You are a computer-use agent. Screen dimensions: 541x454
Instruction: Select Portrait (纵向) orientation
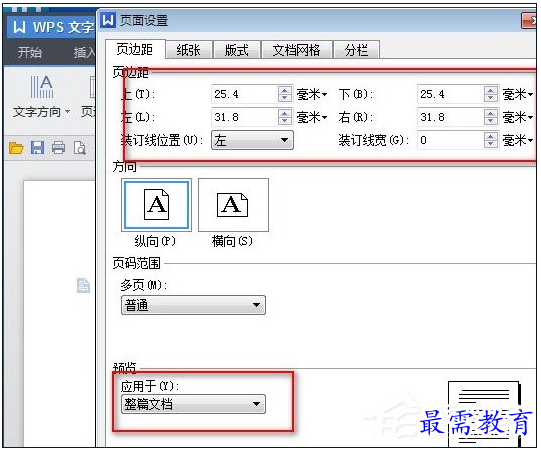[x=156, y=205]
